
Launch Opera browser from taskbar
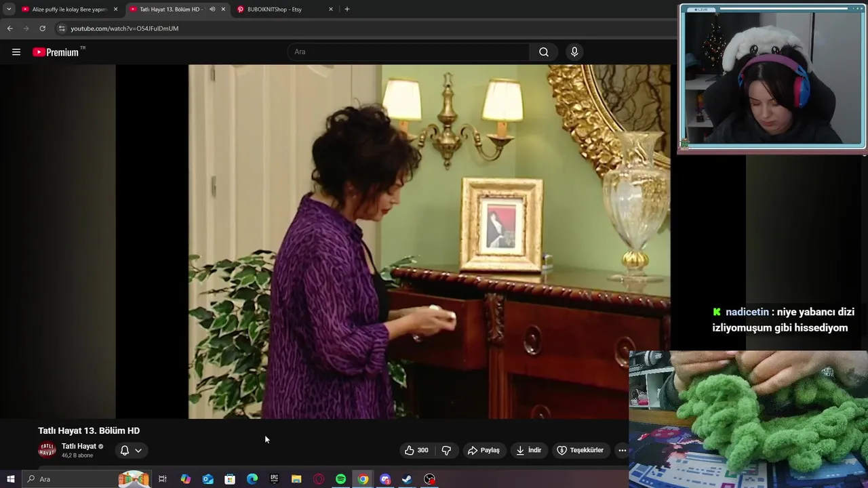319,479
